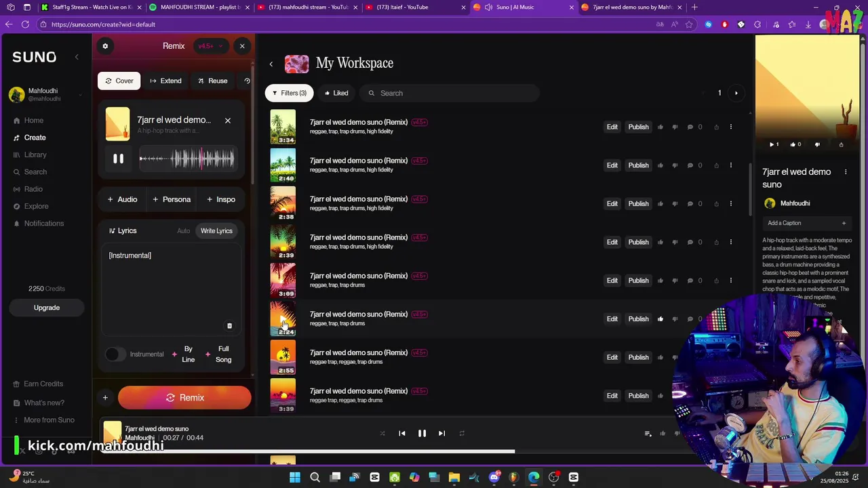
Task: Click the Upgrade button
Action: click(x=47, y=308)
